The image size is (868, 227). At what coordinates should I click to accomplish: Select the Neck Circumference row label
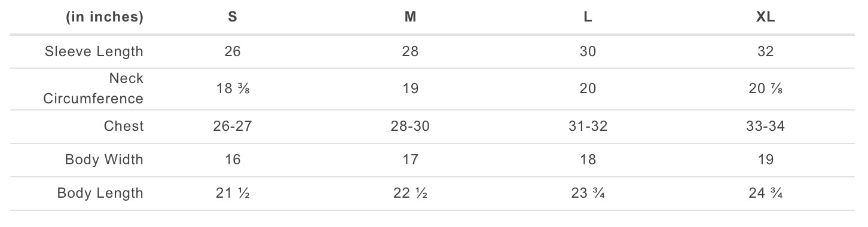point(93,88)
